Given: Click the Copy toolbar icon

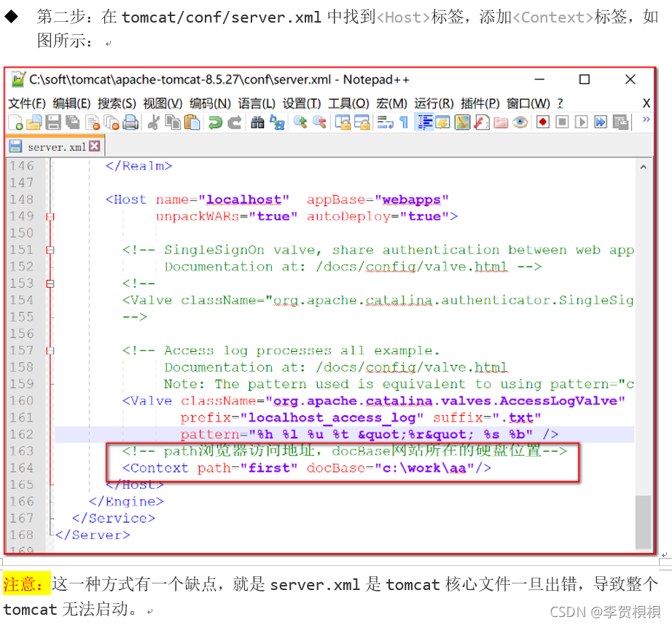Looking at the screenshot, I should tap(173, 122).
